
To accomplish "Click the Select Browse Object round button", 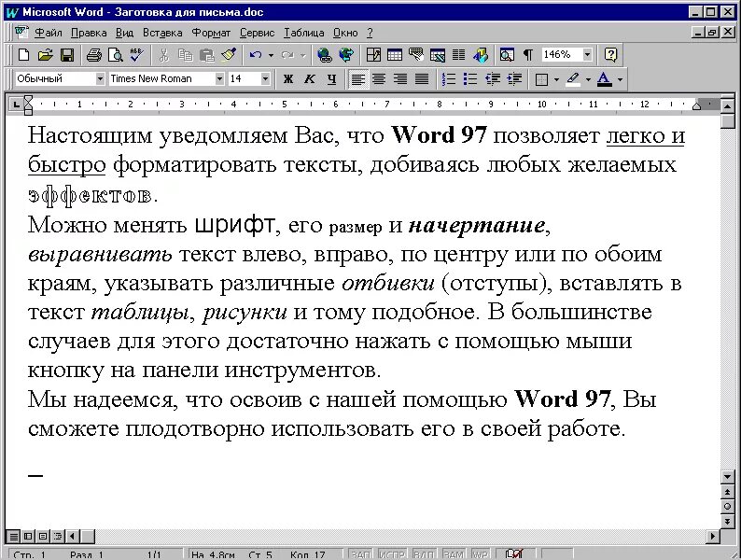I will coord(728,507).
